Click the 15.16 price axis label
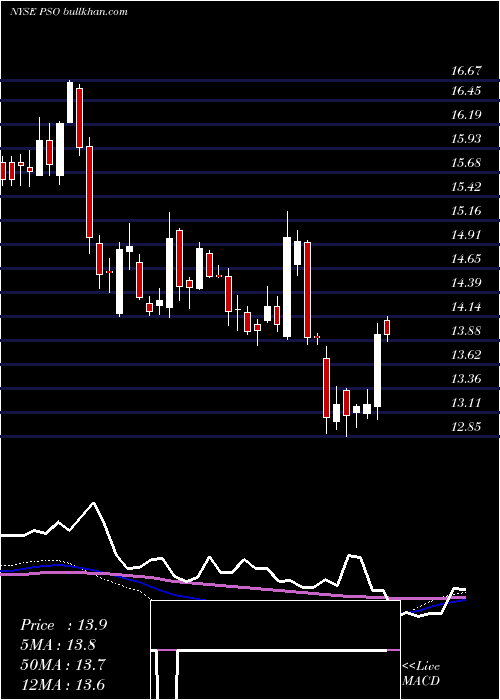Viewport: 500px width, 700px height. (x=466, y=211)
